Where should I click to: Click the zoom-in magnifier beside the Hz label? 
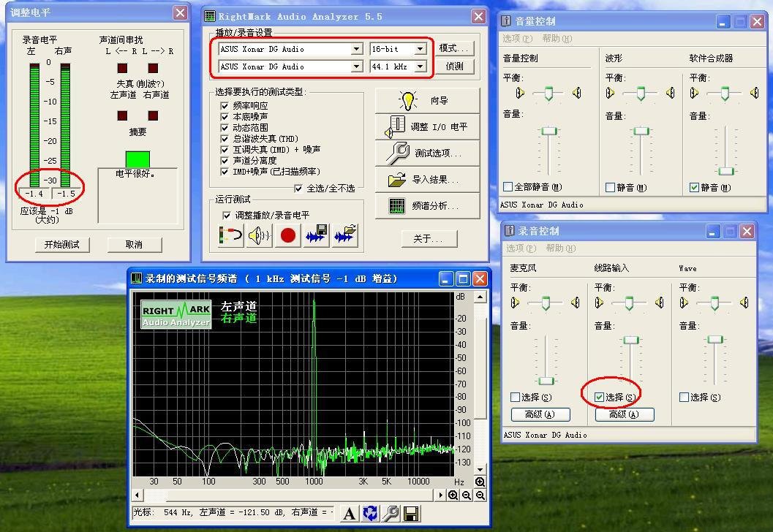click(480, 482)
